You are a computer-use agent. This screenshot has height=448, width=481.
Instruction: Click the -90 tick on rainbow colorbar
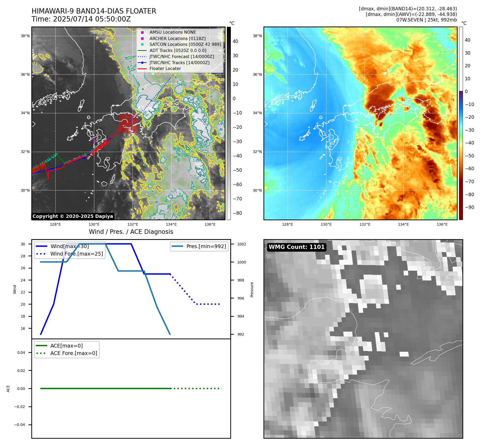[x=470, y=207]
